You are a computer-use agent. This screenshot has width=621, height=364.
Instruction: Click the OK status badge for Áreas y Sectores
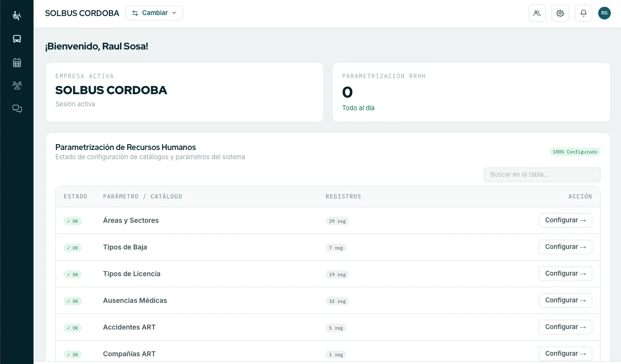[x=72, y=221]
